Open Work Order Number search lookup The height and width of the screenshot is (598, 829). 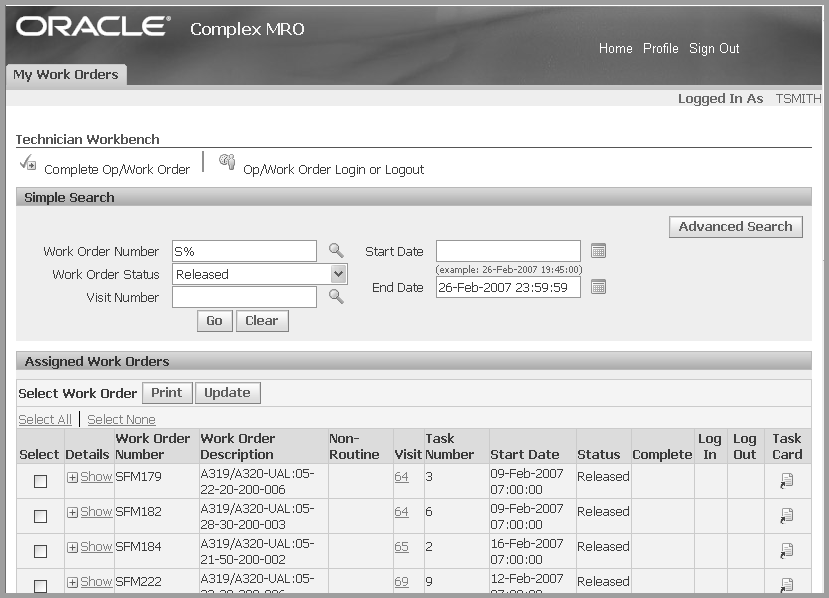pyautogui.click(x=336, y=250)
